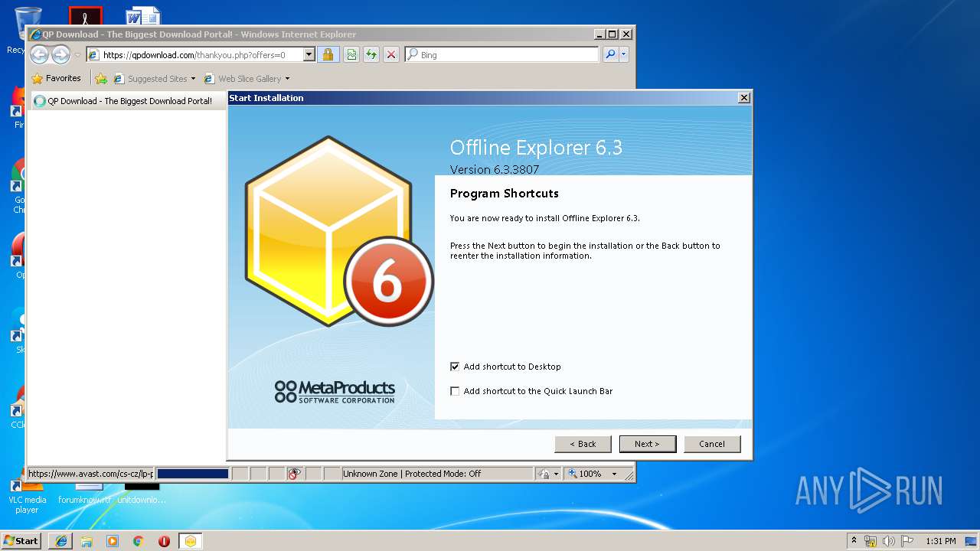Image resolution: width=980 pixels, height=551 pixels.
Task: Show hidden system tray icons
Action: tap(854, 540)
